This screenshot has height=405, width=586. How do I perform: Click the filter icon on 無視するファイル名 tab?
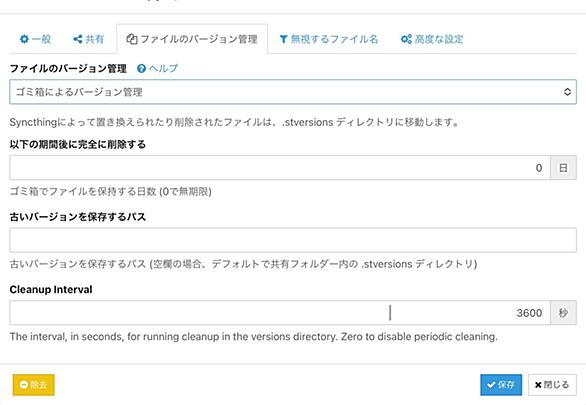(284, 39)
